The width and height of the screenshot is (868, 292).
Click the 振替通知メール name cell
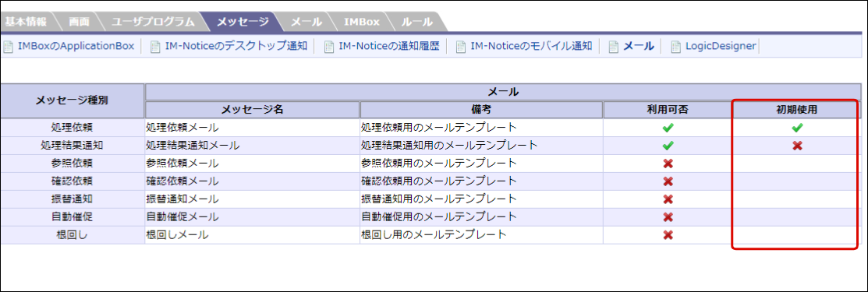(x=253, y=199)
